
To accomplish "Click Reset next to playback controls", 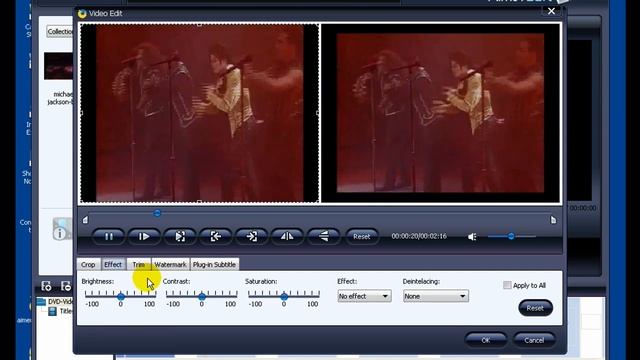I will click(362, 236).
